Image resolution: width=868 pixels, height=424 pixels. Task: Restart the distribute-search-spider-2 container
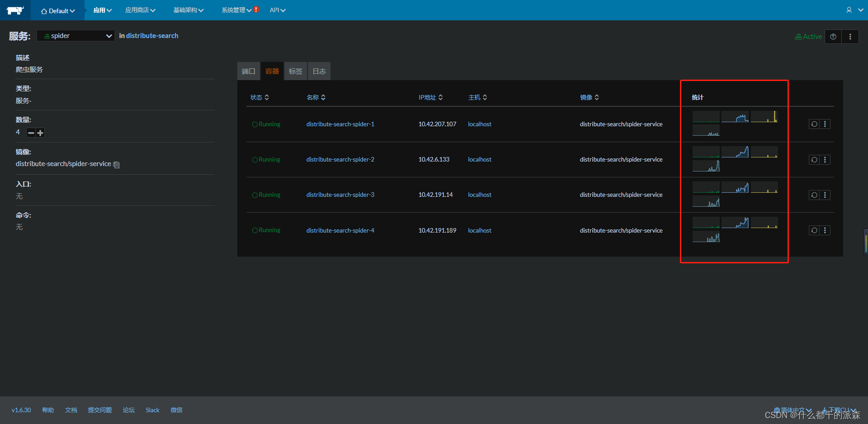point(814,160)
